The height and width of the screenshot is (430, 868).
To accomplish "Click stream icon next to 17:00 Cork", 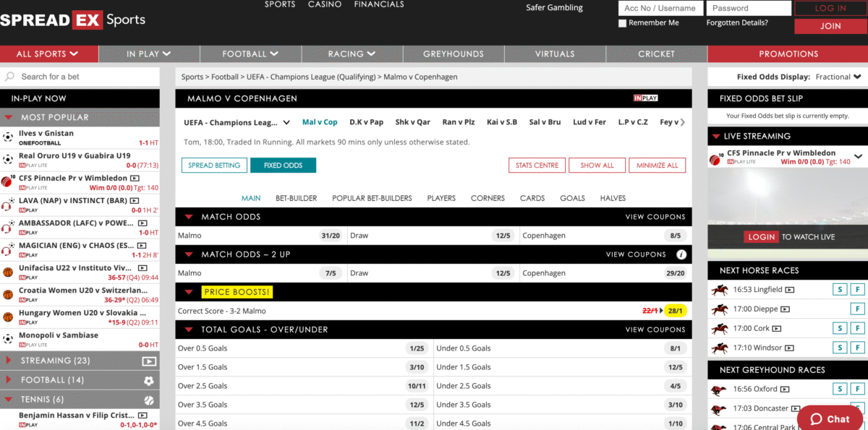I will click(777, 329).
